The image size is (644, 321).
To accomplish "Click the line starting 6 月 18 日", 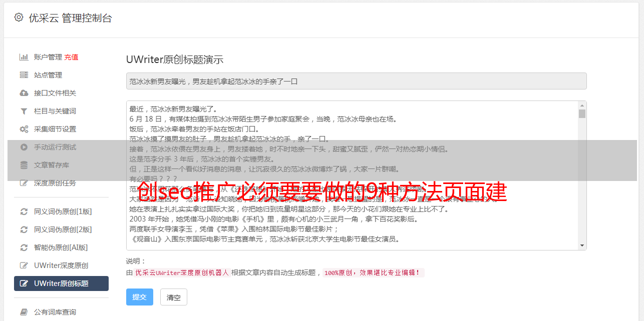I will (263, 119).
